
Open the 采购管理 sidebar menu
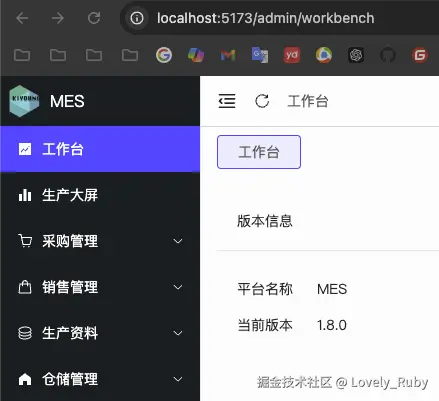click(100, 241)
